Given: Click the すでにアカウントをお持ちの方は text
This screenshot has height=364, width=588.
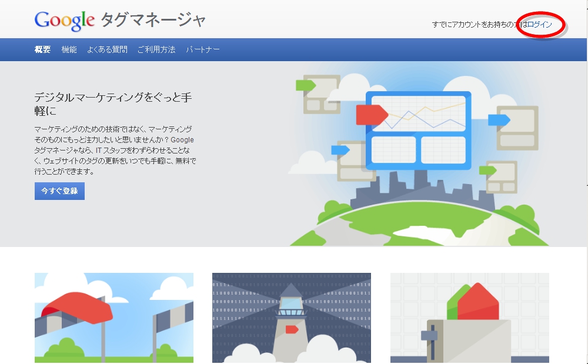Looking at the screenshot, I should click(480, 24).
